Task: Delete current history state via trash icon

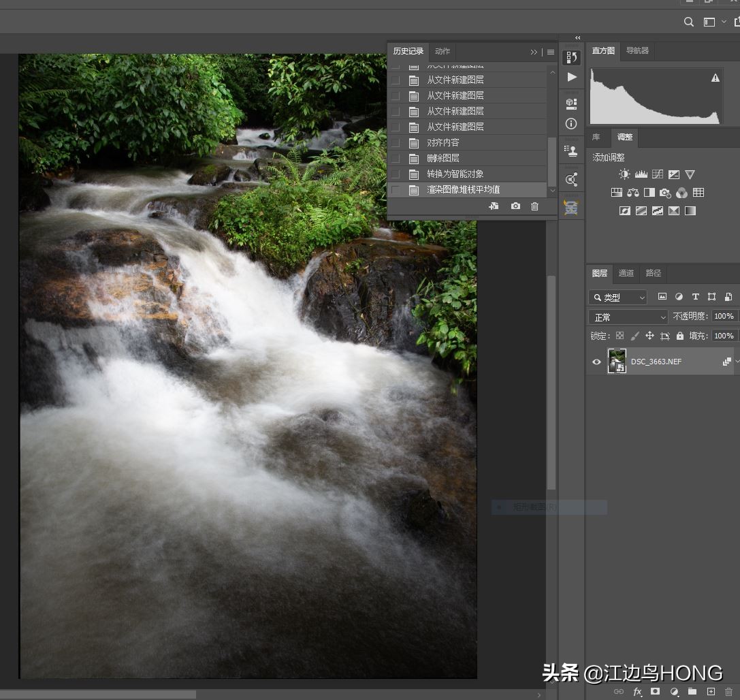Action: pos(534,206)
